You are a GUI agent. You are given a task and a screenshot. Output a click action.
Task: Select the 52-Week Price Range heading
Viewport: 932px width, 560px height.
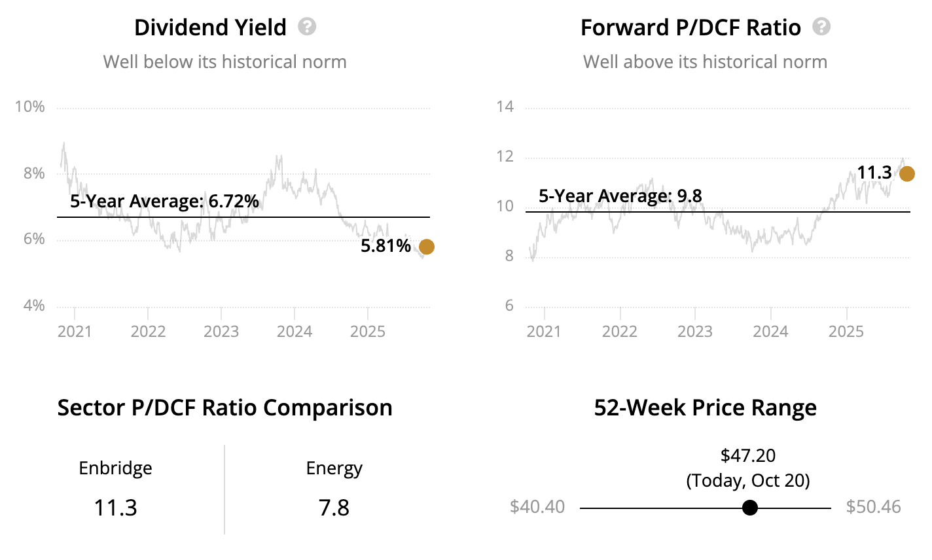click(705, 408)
